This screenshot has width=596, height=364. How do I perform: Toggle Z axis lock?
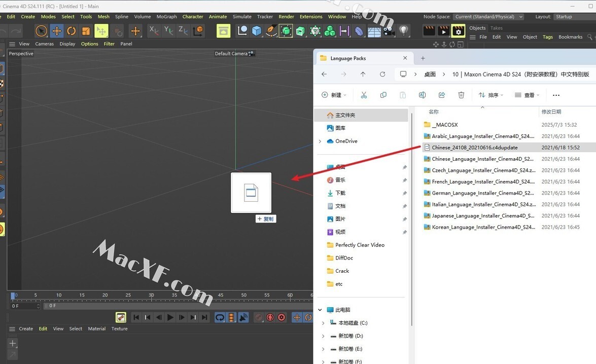point(183,30)
